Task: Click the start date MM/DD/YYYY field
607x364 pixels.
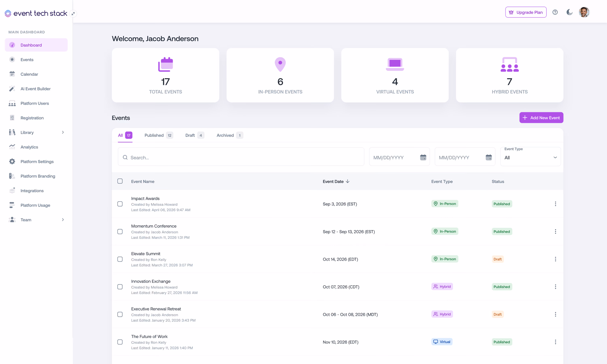Action: tap(399, 157)
